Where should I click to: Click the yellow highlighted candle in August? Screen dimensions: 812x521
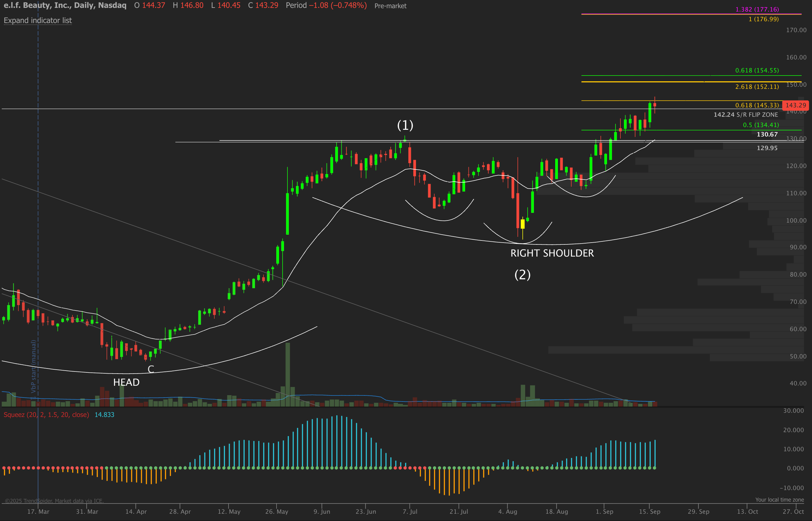tap(522, 224)
